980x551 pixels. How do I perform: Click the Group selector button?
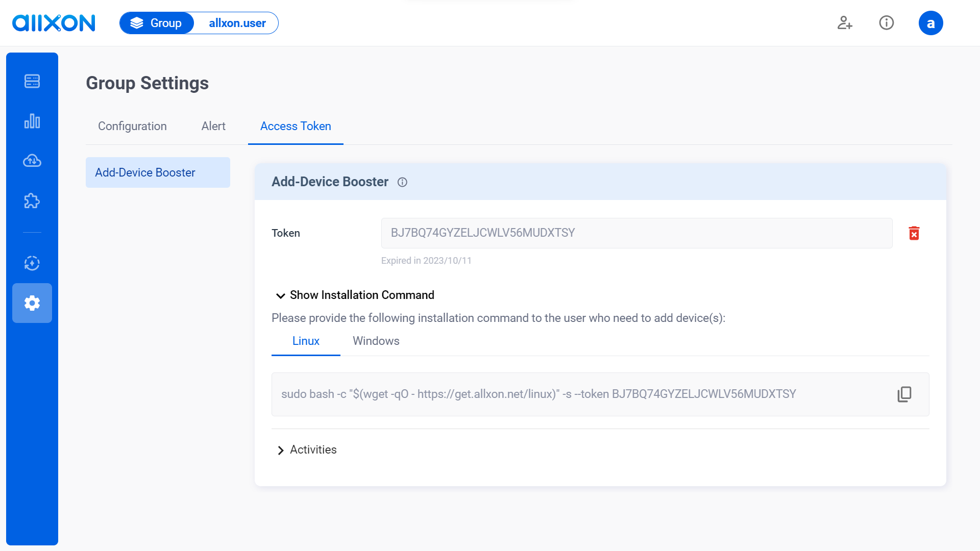[x=157, y=23]
